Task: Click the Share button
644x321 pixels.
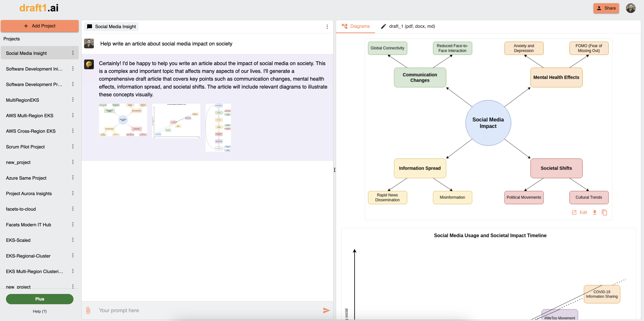Action: (606, 8)
